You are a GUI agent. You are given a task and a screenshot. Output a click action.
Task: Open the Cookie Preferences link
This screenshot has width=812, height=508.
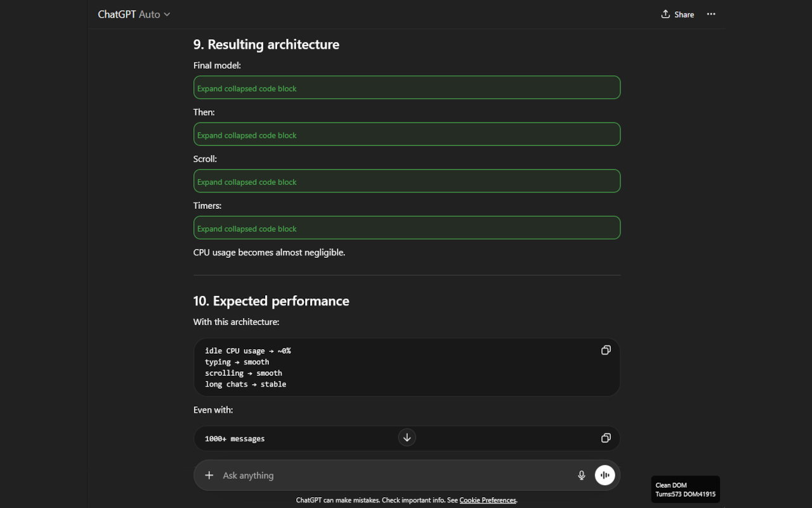[x=488, y=500]
